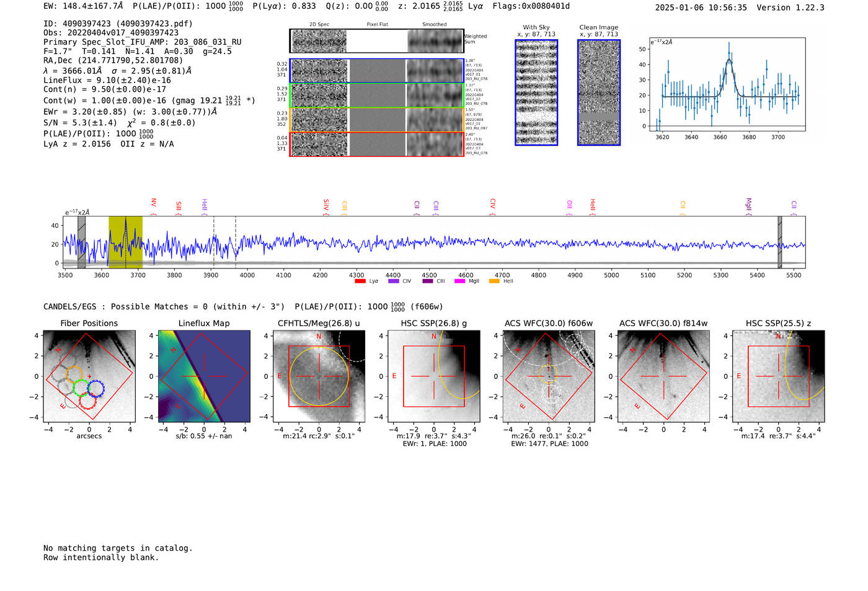Click the Obs: 20220404v017_4090397423 line
The width and height of the screenshot is (868, 591).
(x=111, y=33)
